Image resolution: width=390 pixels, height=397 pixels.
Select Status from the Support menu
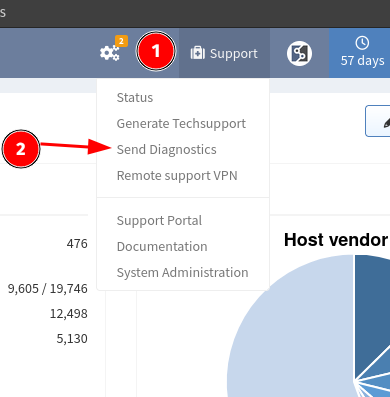click(135, 98)
